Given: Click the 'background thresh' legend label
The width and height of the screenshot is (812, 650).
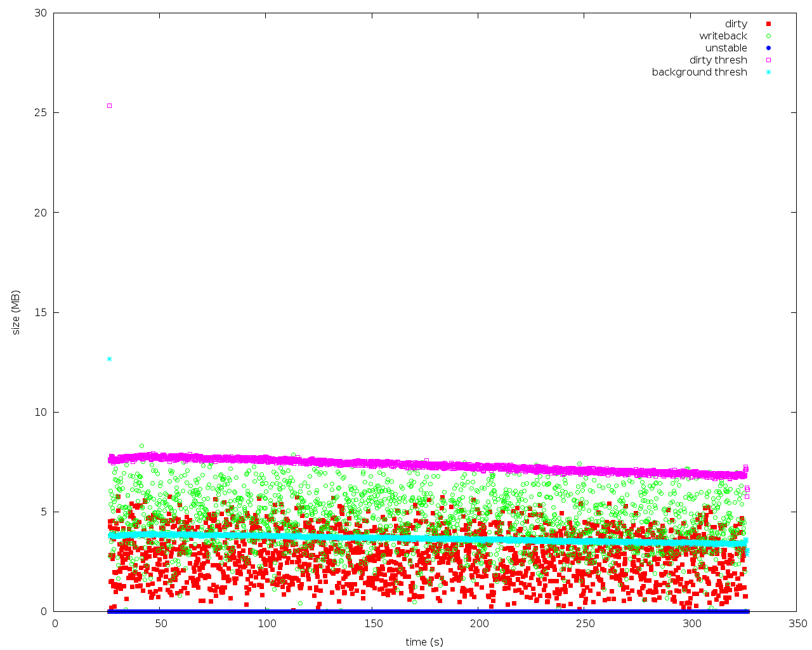Looking at the screenshot, I should (x=700, y=72).
